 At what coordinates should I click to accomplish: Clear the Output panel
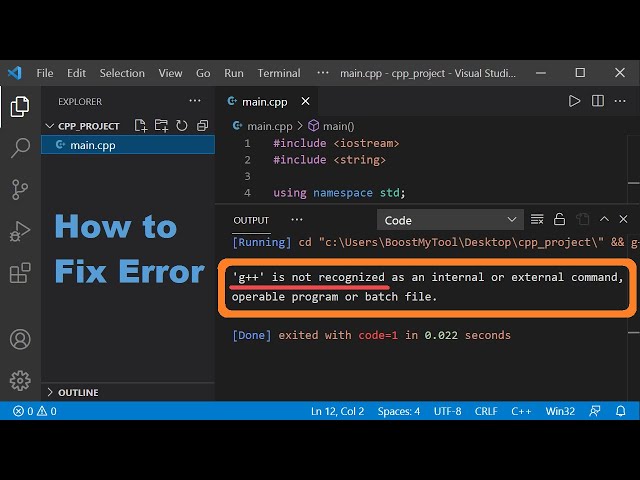point(537,220)
